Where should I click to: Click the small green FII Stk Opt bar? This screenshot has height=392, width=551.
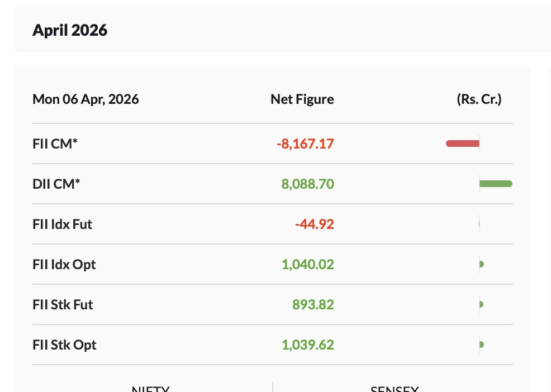point(482,345)
